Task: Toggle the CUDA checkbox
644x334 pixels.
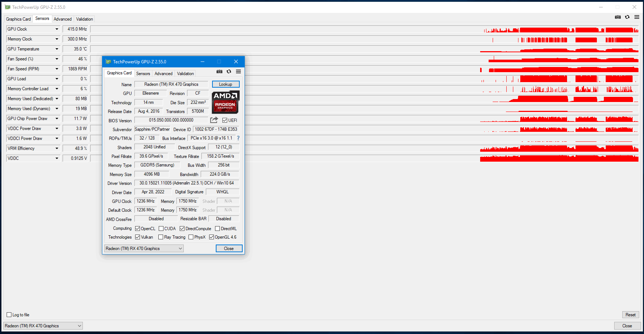Action: pyautogui.click(x=161, y=229)
